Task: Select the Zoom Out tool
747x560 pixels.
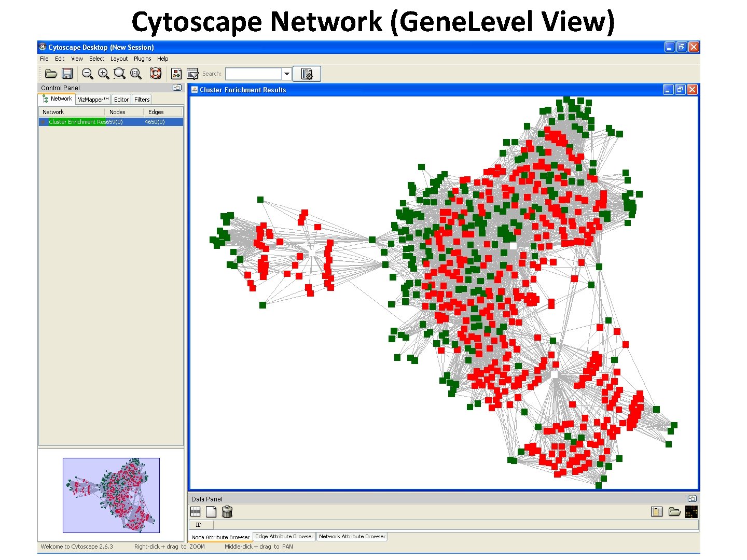Action: pyautogui.click(x=87, y=73)
